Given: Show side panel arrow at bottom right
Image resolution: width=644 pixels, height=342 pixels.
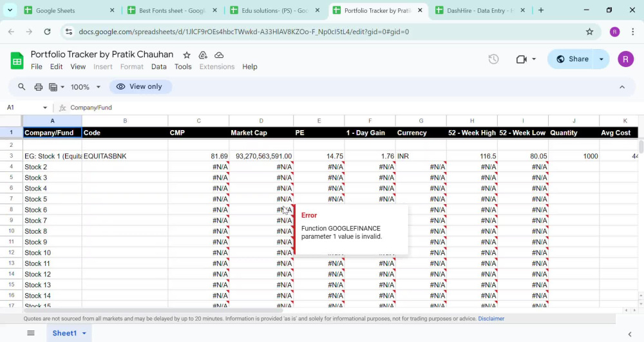Looking at the screenshot, I should pos(630,334).
